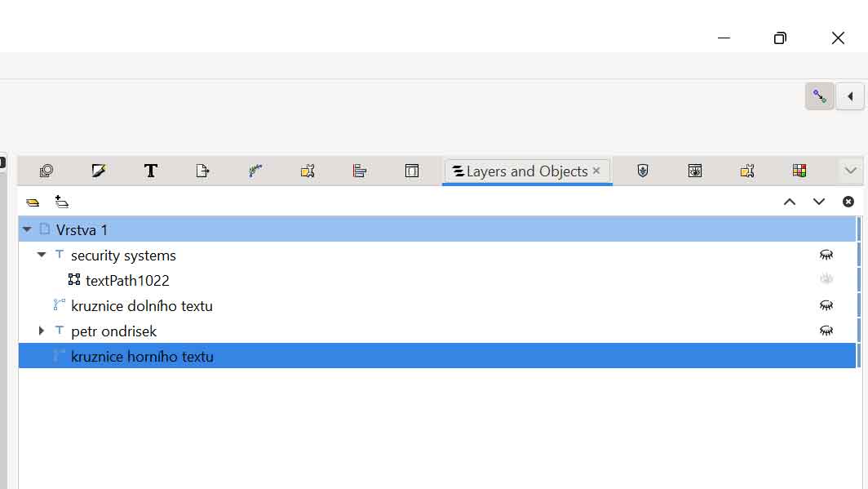Collapse the security systems text group
Viewport: 868px width, 489px height.
42,256
